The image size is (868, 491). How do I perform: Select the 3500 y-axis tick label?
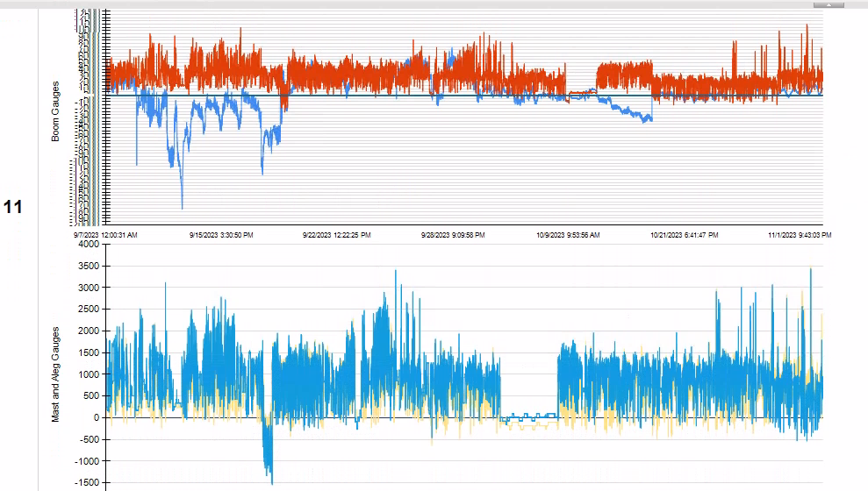[x=90, y=267]
